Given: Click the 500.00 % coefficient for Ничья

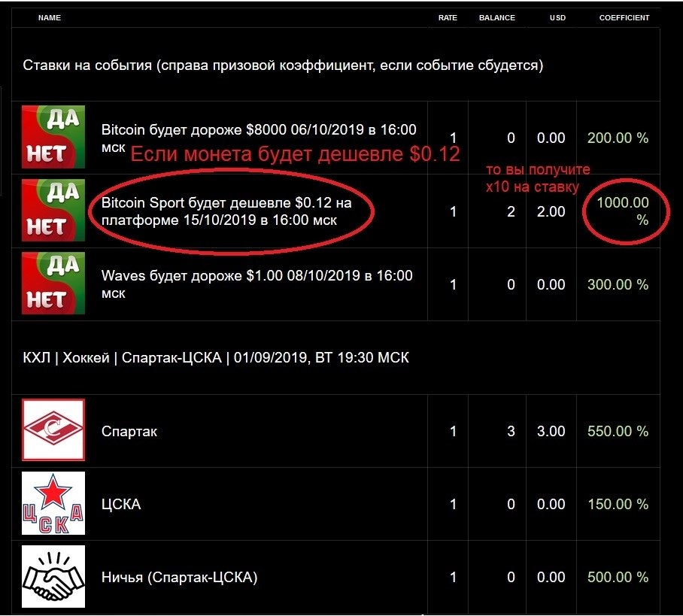Looking at the screenshot, I should (x=618, y=577).
